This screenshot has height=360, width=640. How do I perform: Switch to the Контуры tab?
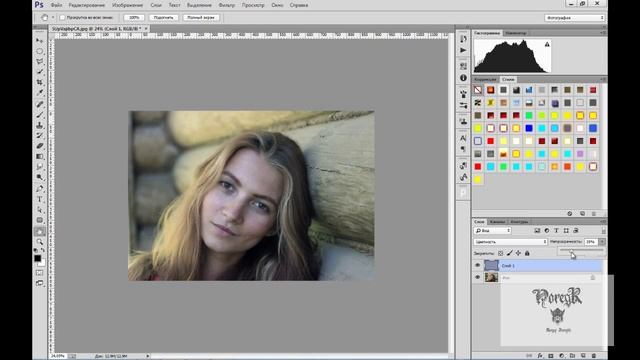[x=519, y=222]
